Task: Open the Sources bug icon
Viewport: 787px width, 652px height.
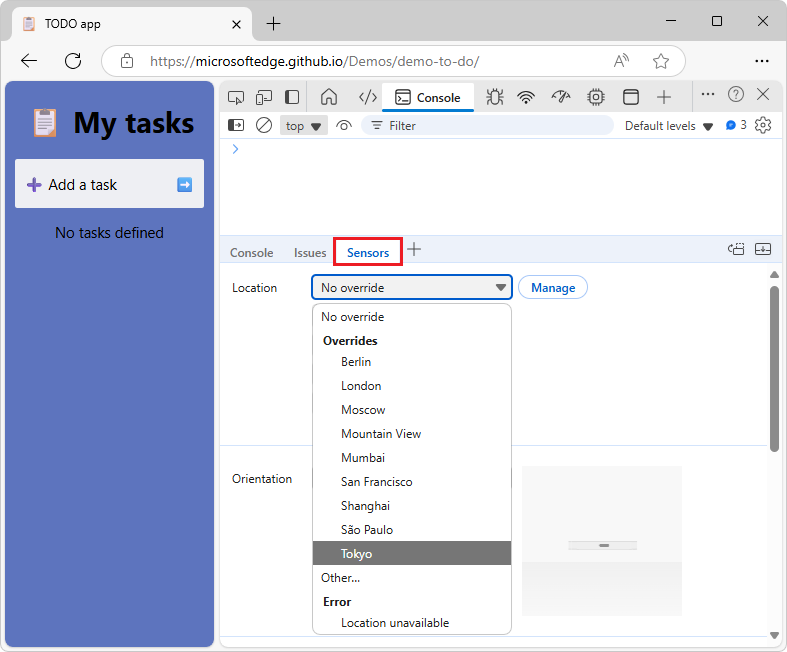Action: click(494, 97)
